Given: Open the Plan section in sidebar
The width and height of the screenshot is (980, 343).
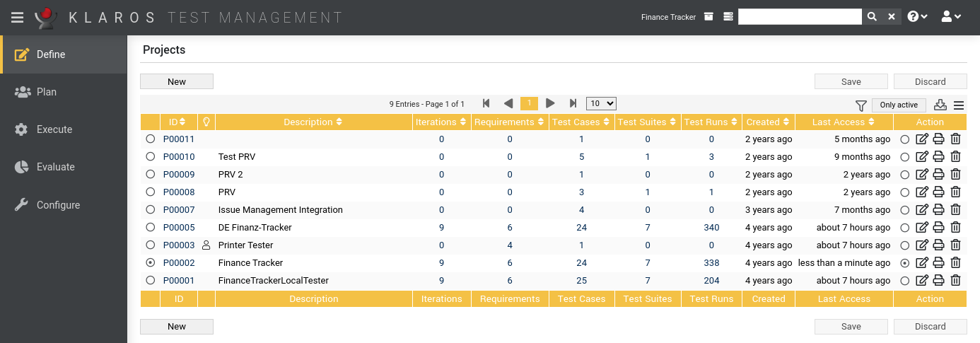Looking at the screenshot, I should tap(47, 92).
